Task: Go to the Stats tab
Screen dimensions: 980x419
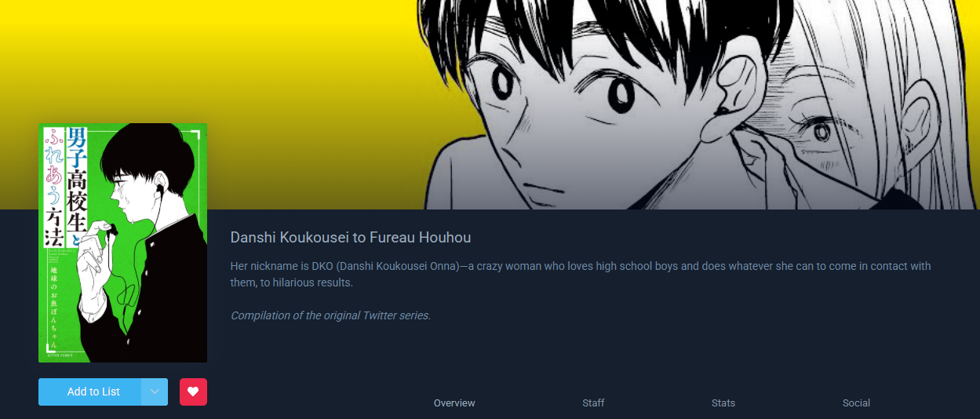Action: (x=723, y=403)
